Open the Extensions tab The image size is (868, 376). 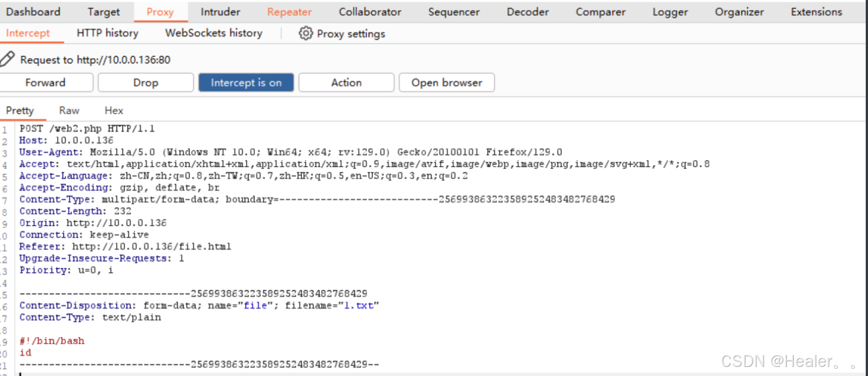click(816, 11)
